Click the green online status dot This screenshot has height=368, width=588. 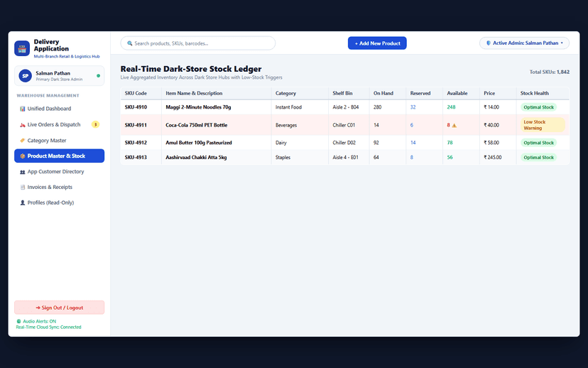click(98, 76)
